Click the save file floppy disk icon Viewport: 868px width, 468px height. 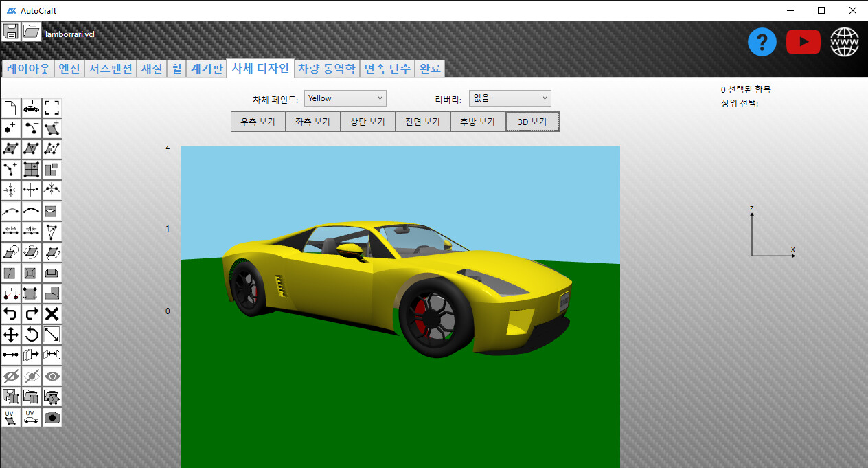coord(11,32)
